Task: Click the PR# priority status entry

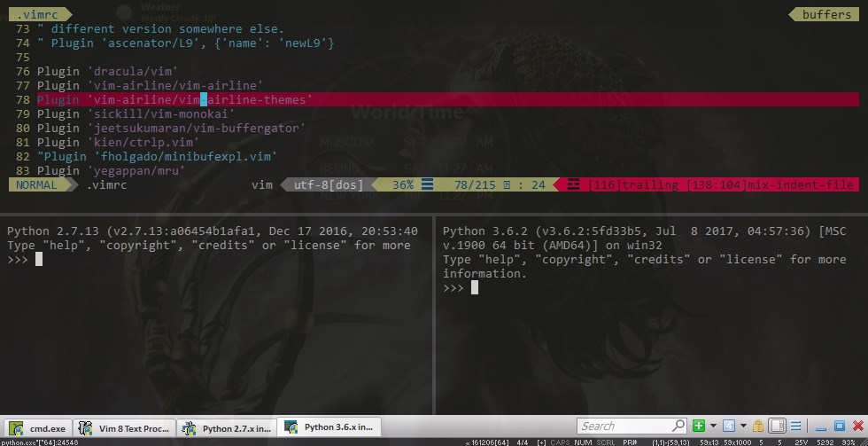Action: tap(630, 442)
